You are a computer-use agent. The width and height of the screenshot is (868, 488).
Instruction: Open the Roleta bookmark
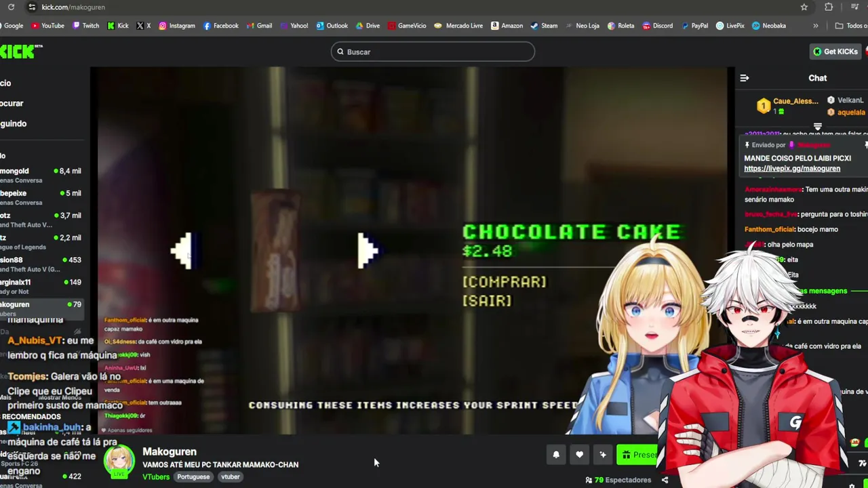pyautogui.click(x=620, y=26)
